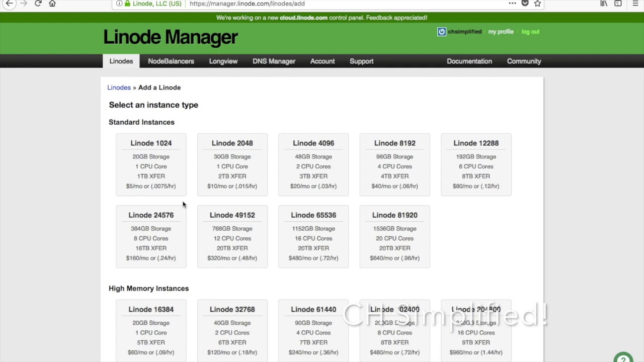Click the Standard Instances heading

pos(141,122)
